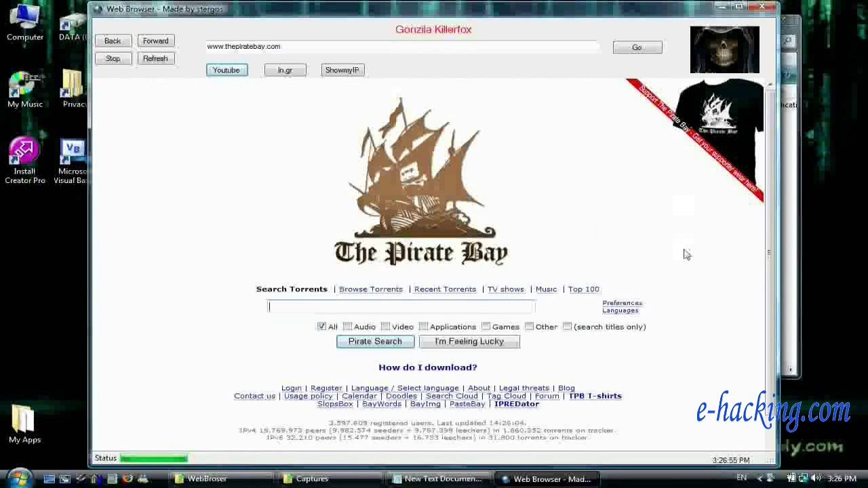Image resolution: width=868 pixels, height=488 pixels.
Task: Focus the URL address field
Action: pos(403,47)
